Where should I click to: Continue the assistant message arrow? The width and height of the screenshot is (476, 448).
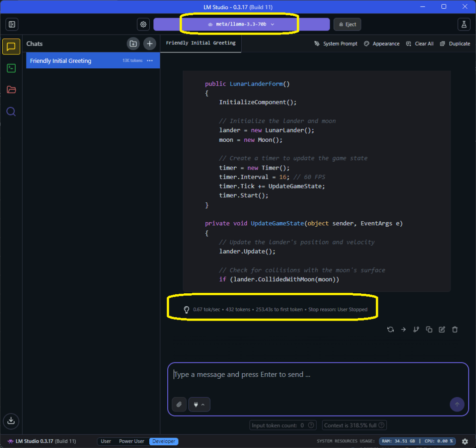click(403, 329)
